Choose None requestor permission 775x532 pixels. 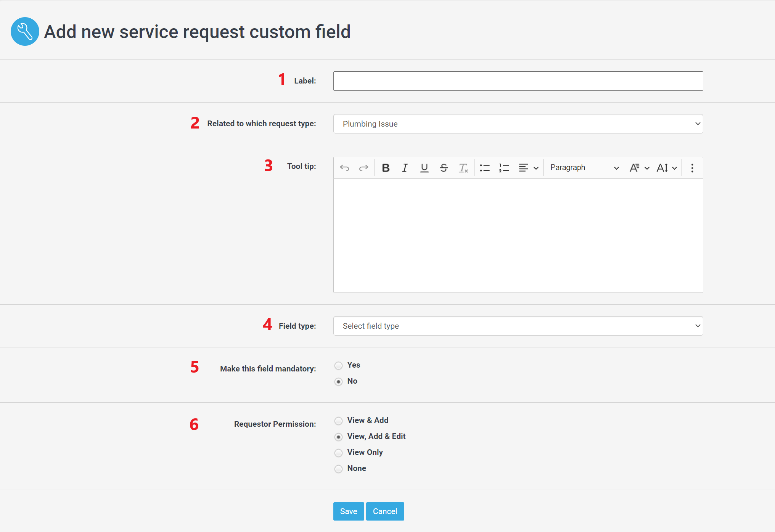[x=338, y=469]
